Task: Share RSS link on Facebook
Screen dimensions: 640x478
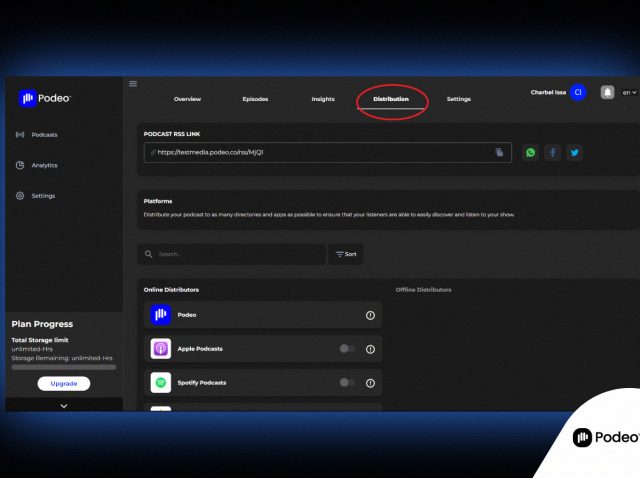Action: click(x=552, y=153)
